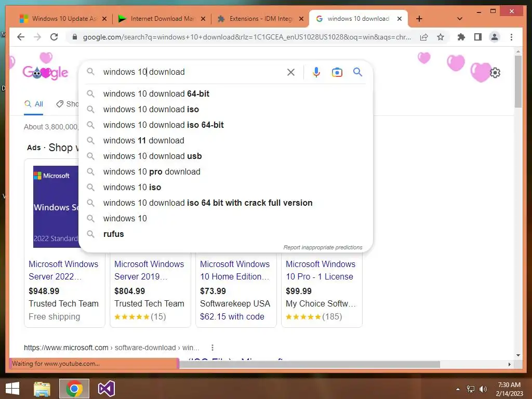Open Microsoft Windows Server 2019 ad link
Image resolution: width=532 pixels, height=399 pixels.
coord(149,270)
